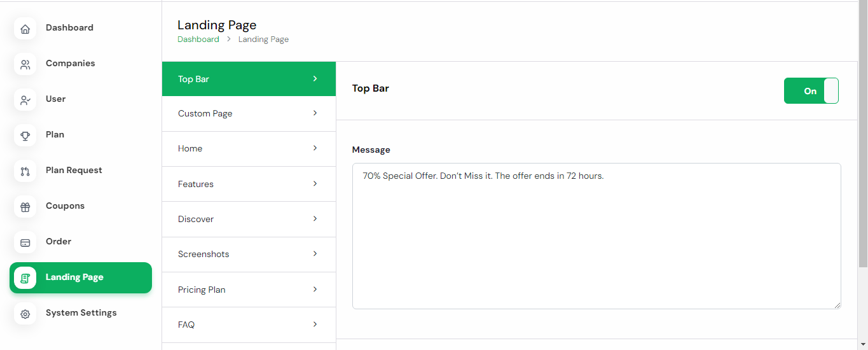
Task: Expand the Pricing Plan section chevron
Action: [315, 290]
